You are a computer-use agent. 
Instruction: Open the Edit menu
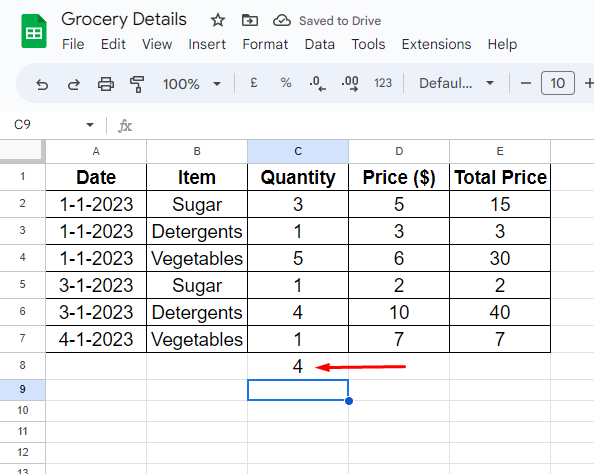(x=113, y=44)
